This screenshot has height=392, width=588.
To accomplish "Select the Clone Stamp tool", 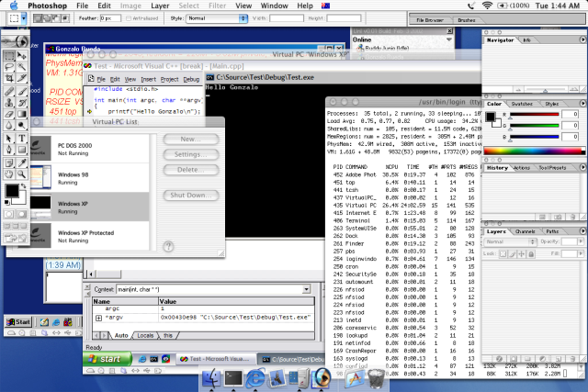I will 9,102.
